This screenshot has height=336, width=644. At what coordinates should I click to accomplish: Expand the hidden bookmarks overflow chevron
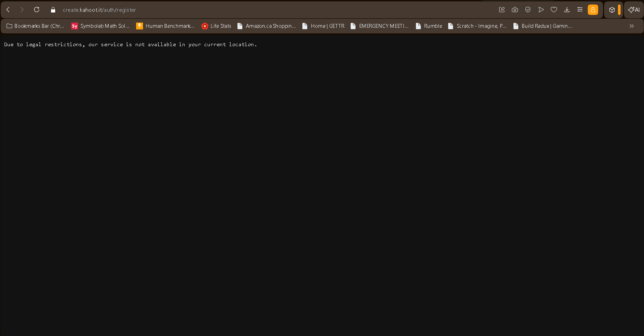pos(632,26)
